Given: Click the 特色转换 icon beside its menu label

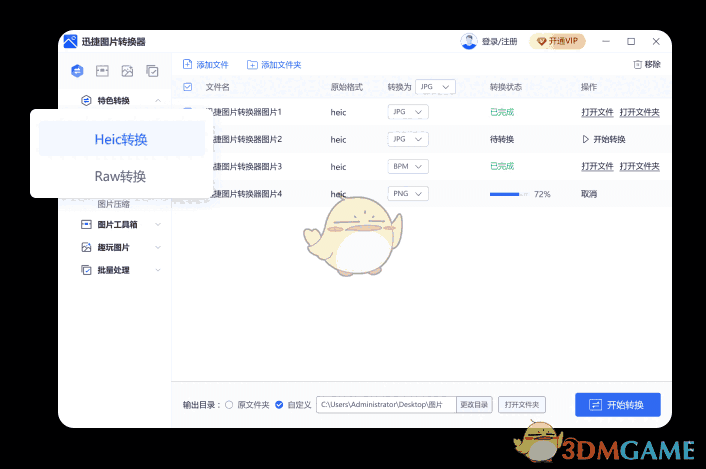Looking at the screenshot, I should (86, 100).
